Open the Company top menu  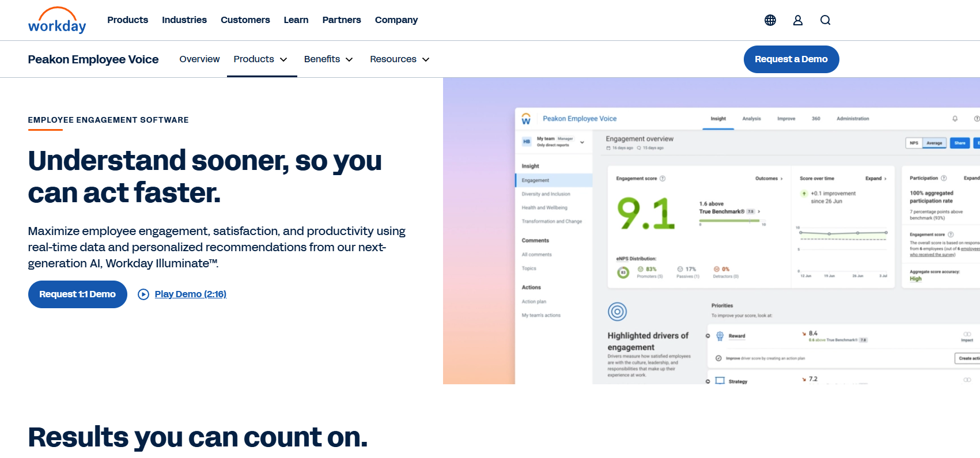[x=396, y=20]
